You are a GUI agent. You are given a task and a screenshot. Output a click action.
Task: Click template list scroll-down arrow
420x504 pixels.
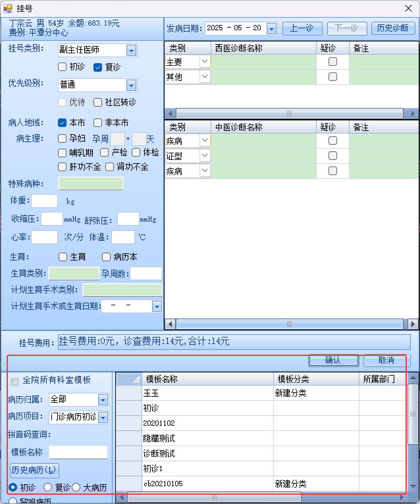click(x=413, y=487)
